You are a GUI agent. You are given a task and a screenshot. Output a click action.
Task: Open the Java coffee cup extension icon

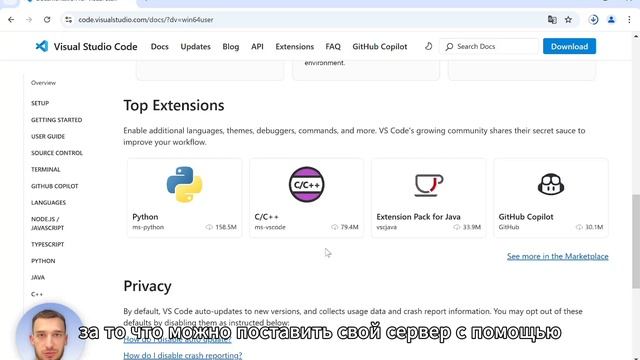coord(429,185)
